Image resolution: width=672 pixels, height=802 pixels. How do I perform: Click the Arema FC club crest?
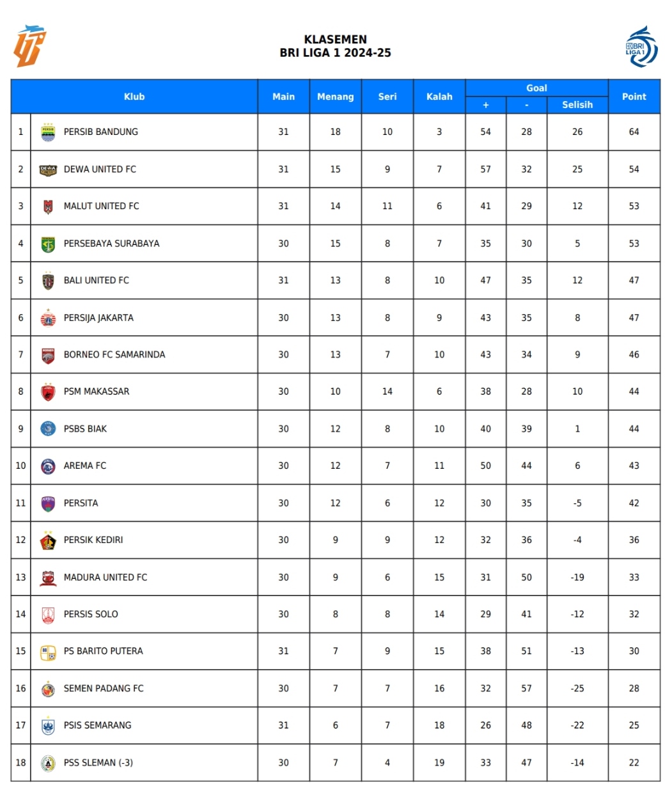(x=48, y=466)
